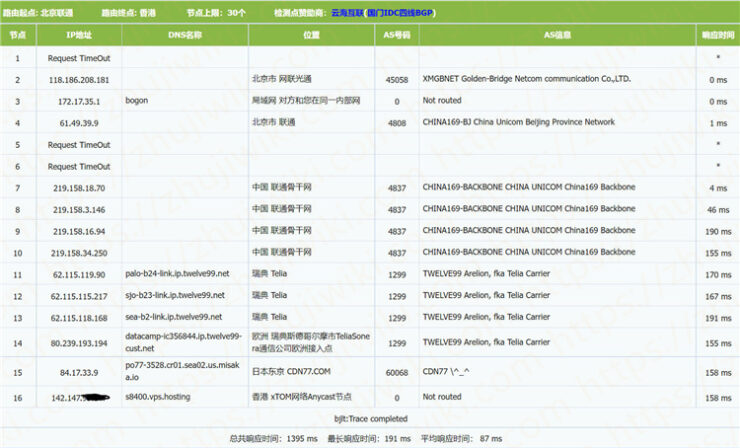Select IP address 84.17.33.9
This screenshot has height=448, width=740.
tap(79, 372)
